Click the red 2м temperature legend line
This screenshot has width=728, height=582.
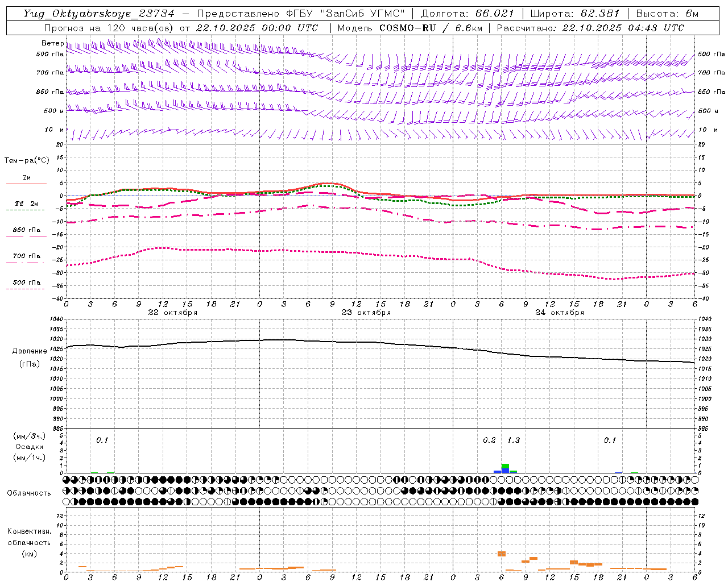pyautogui.click(x=26, y=184)
